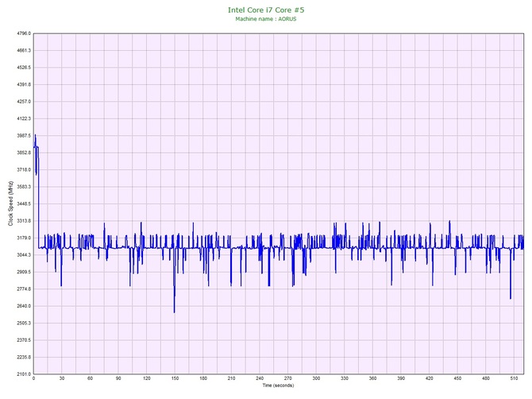Click the 'Clock Speed (MHz)' axis label
532x399 pixels.
click(x=10, y=203)
